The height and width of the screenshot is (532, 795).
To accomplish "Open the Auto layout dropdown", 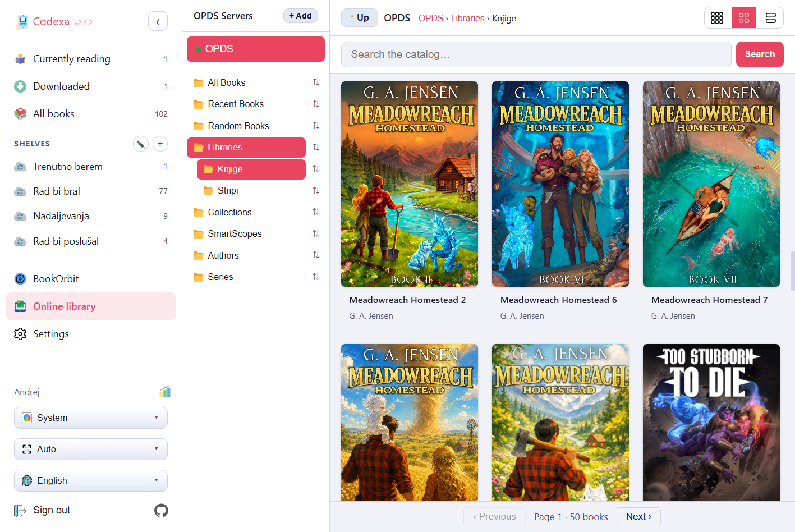I will pyautogui.click(x=91, y=449).
